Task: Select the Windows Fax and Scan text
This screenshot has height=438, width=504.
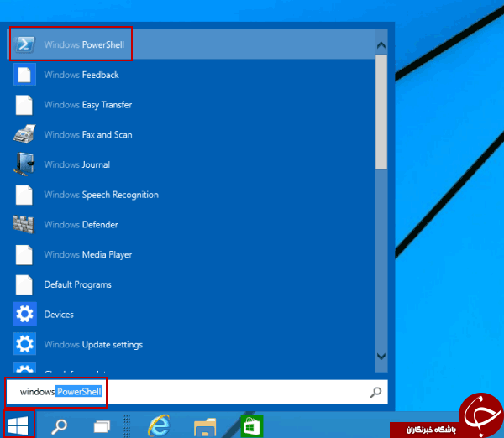Action: (88, 134)
